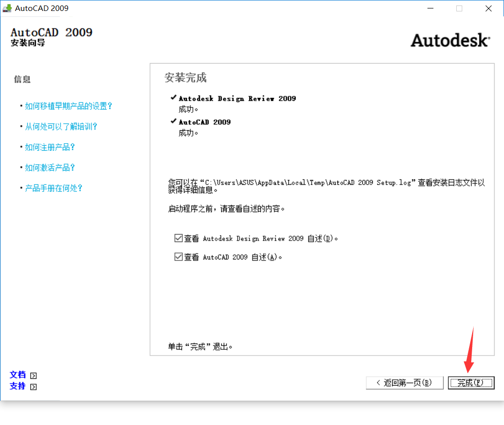504x425 pixels.
Task: Expand the 文档 section link
Action: coord(17,375)
